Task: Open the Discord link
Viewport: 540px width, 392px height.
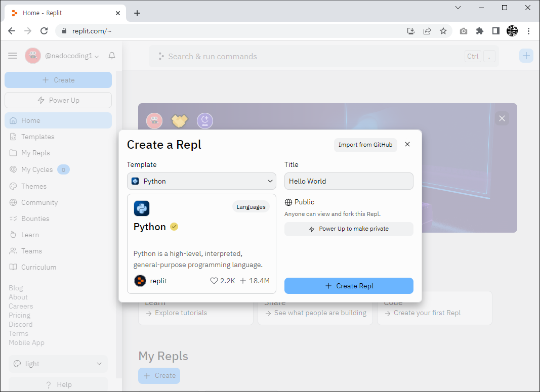Action: click(x=21, y=324)
